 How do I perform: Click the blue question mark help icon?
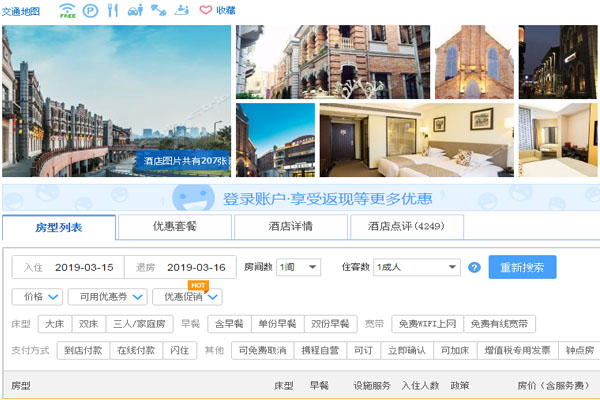point(474,268)
